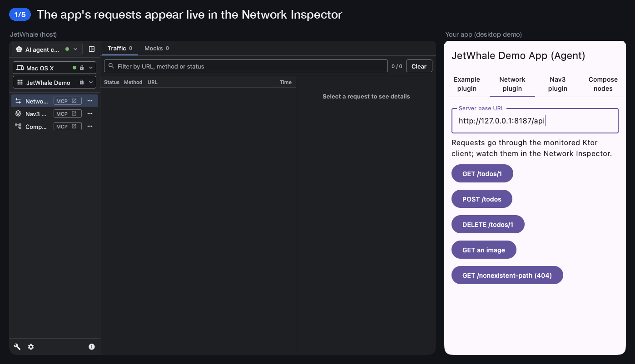Open MCP link for the Nav3 plugin
635x364 pixels.
pos(68,113)
